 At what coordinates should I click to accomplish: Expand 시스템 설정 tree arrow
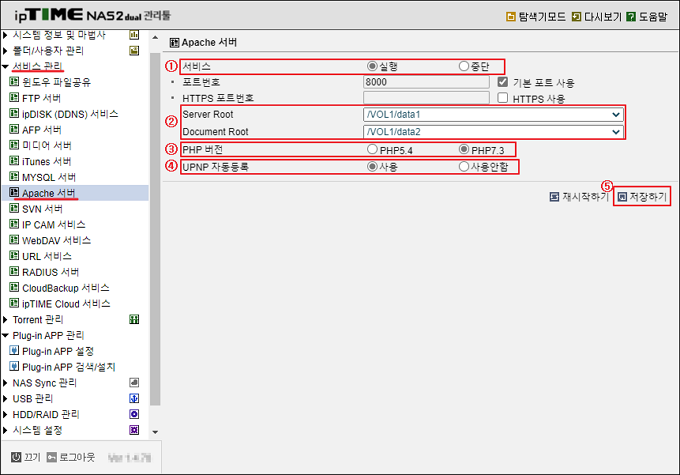point(5,430)
